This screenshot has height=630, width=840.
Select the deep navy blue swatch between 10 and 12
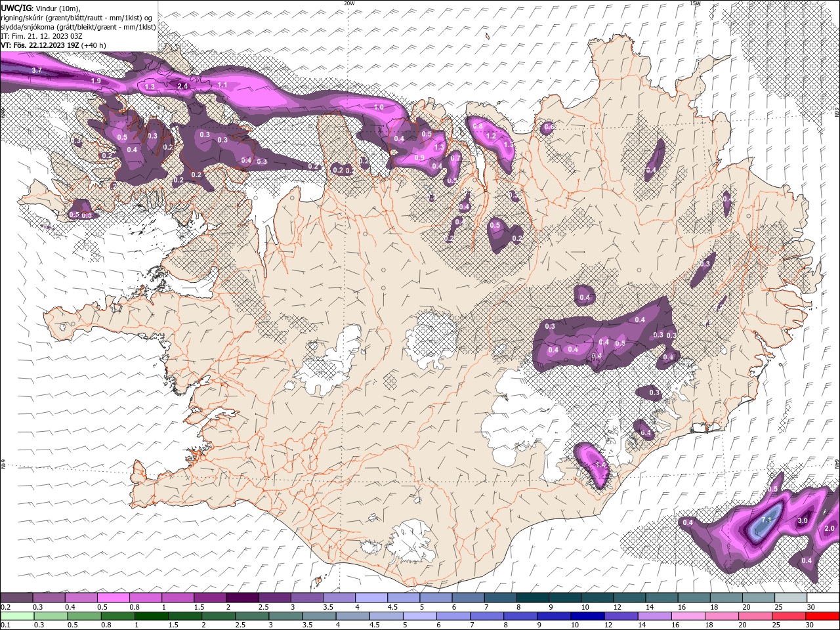[587, 616]
